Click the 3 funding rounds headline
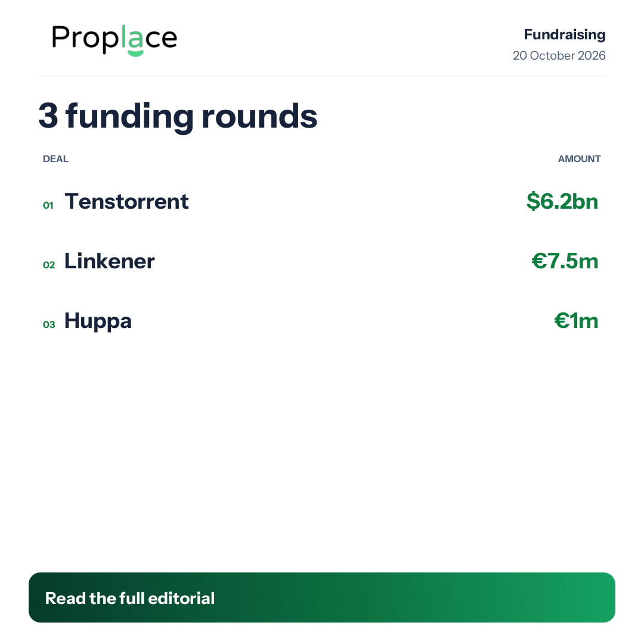Image resolution: width=644 pixels, height=644 pixels. pos(178,116)
